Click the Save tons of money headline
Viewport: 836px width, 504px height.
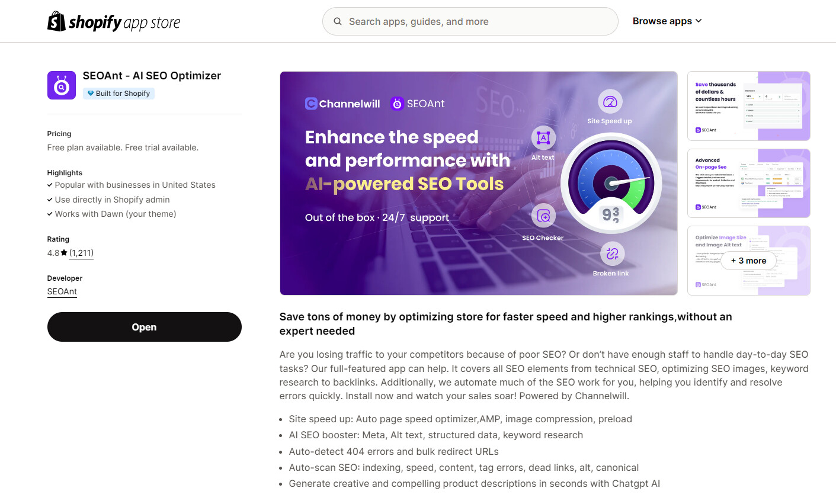[x=505, y=324]
